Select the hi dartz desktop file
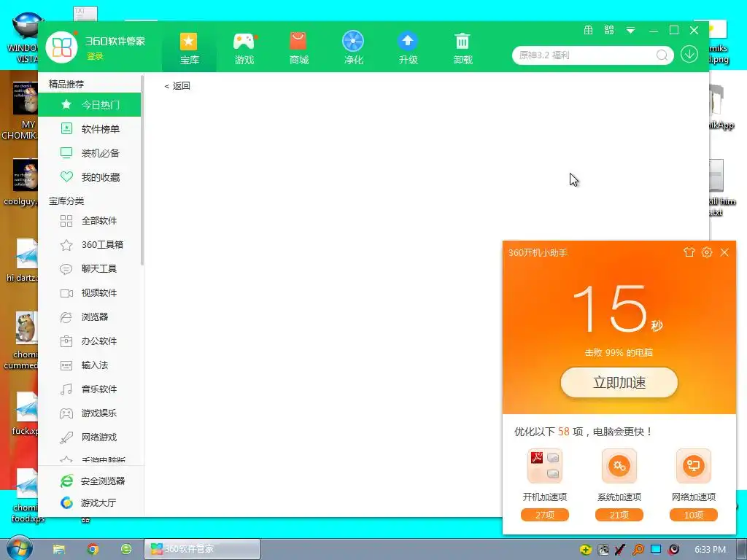The width and height of the screenshot is (747, 560). click(23, 260)
